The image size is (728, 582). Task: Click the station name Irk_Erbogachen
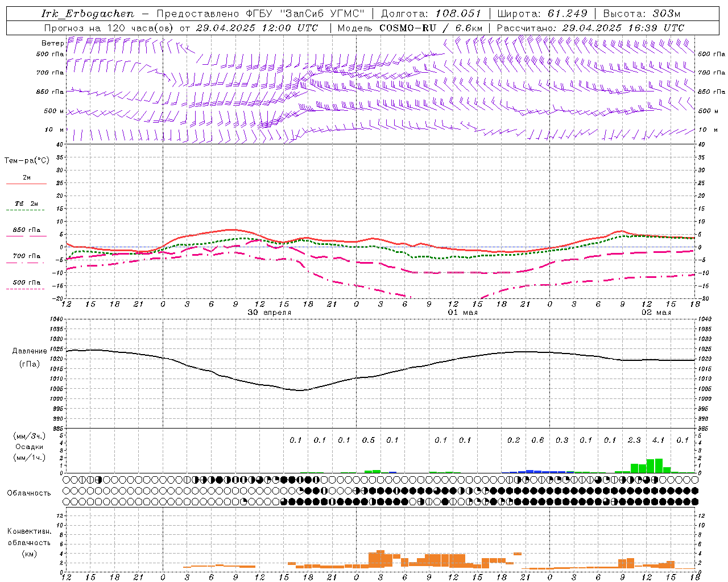point(88,14)
